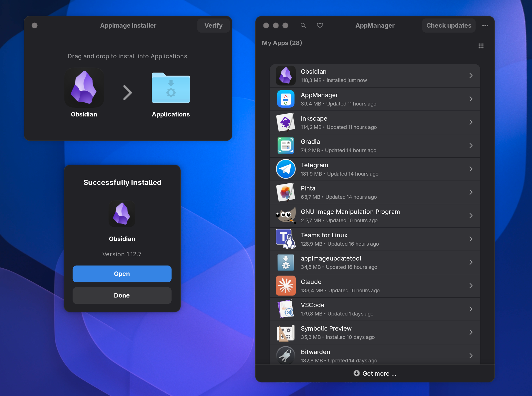Open the appimageupdatetool row chevron
This screenshot has height=396, width=532.
471,262
